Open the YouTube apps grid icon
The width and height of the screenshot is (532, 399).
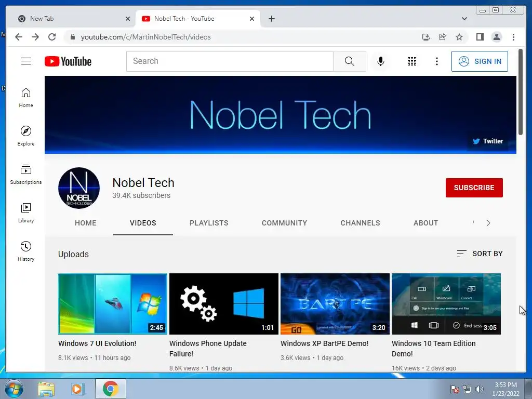point(412,61)
